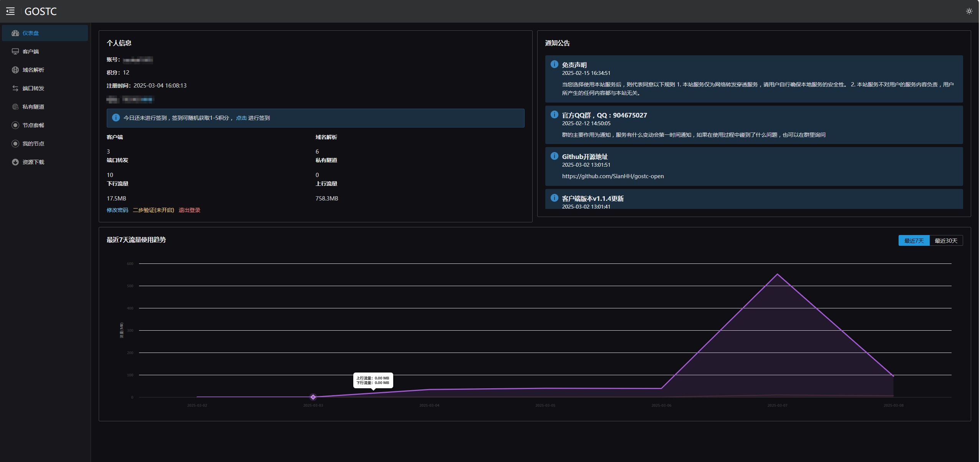The width and height of the screenshot is (980, 462).
Task: Open the 资源下载 download icon
Action: [x=15, y=162]
